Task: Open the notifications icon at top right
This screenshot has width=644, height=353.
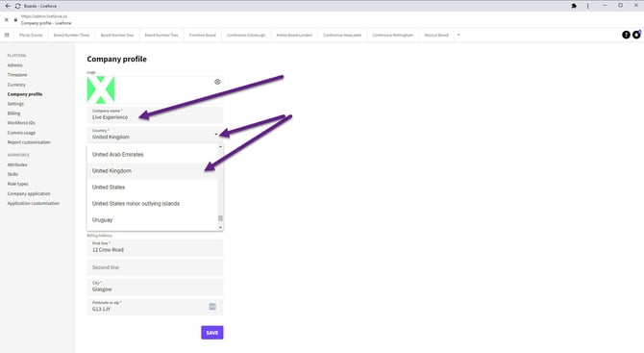Action: (x=636, y=35)
